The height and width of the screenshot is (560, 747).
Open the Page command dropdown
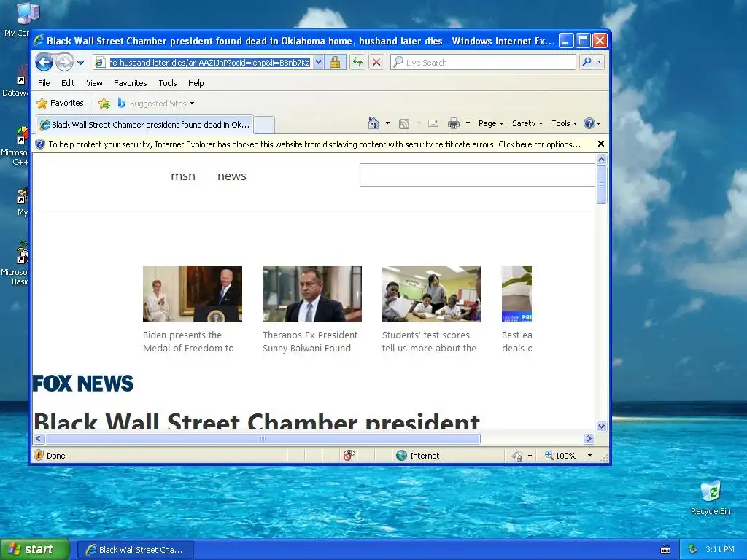click(x=491, y=123)
